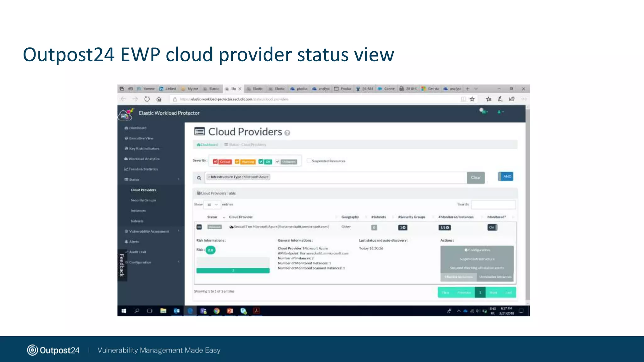Screen dimensions: 644x362
Task: Click Suspend infrastructure action
Action: pos(477,259)
